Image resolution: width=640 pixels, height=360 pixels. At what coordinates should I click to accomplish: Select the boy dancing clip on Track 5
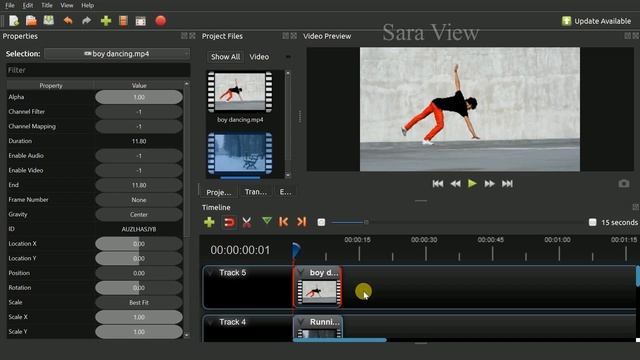pos(318,287)
